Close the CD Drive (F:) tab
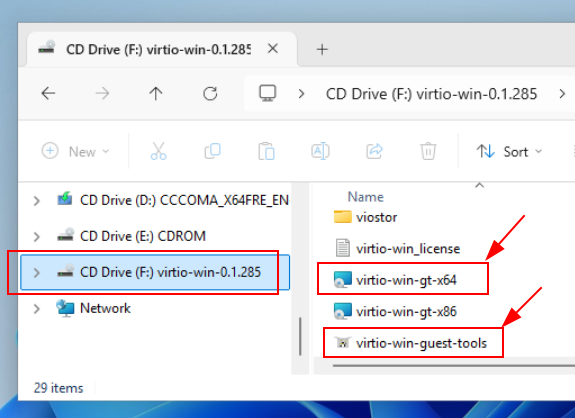The height and width of the screenshot is (418, 575). pos(273,48)
